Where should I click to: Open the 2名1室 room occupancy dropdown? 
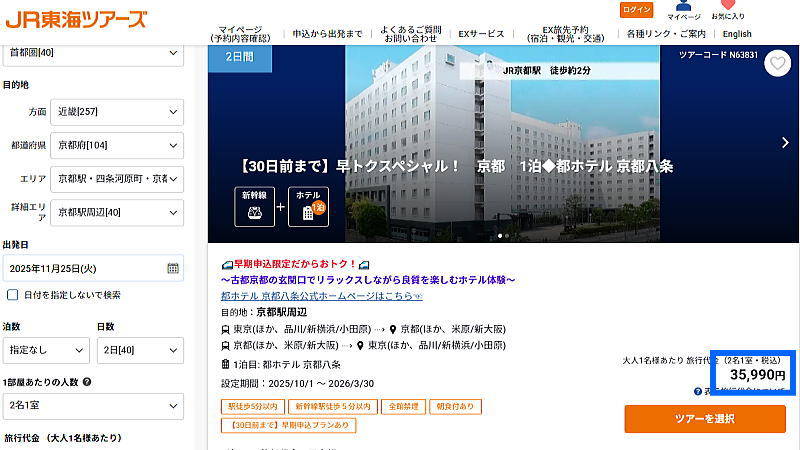(93, 406)
